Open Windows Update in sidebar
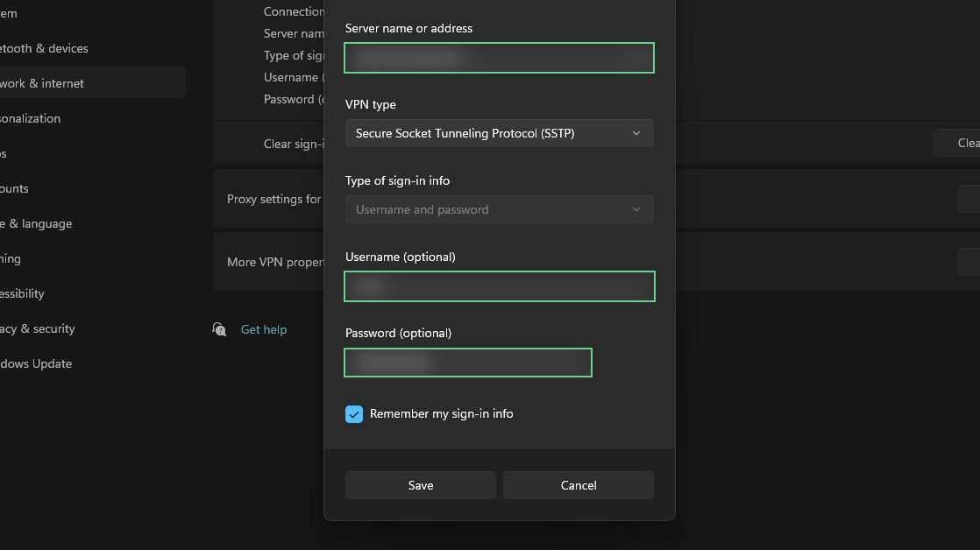 [36, 363]
